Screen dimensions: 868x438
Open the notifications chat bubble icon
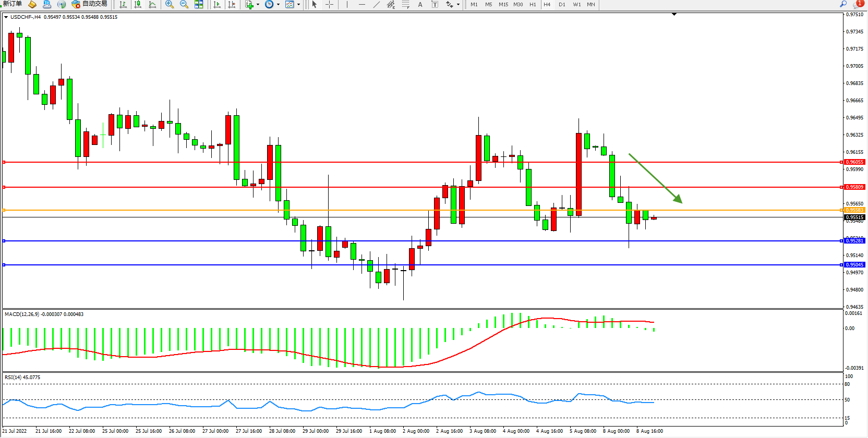click(x=858, y=4)
